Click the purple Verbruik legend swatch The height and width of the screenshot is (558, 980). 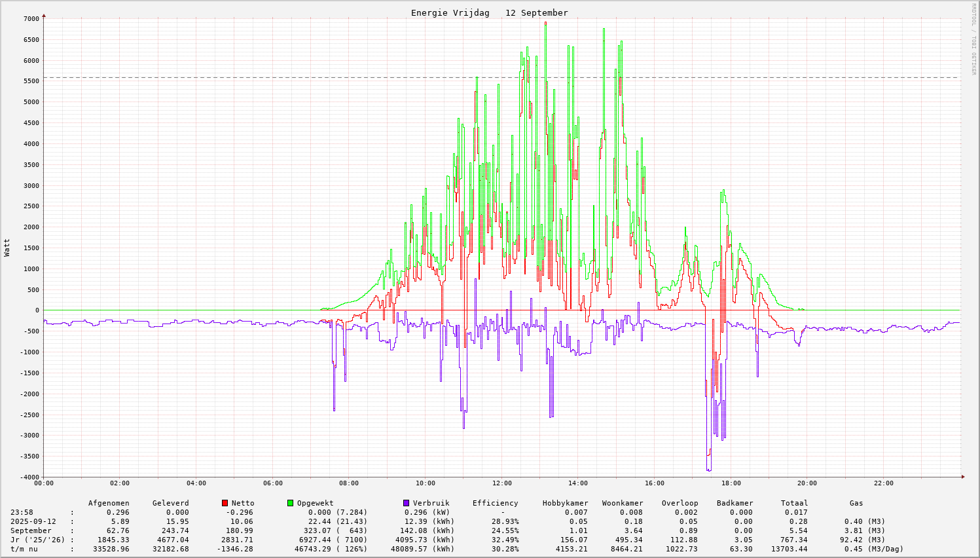click(406, 503)
